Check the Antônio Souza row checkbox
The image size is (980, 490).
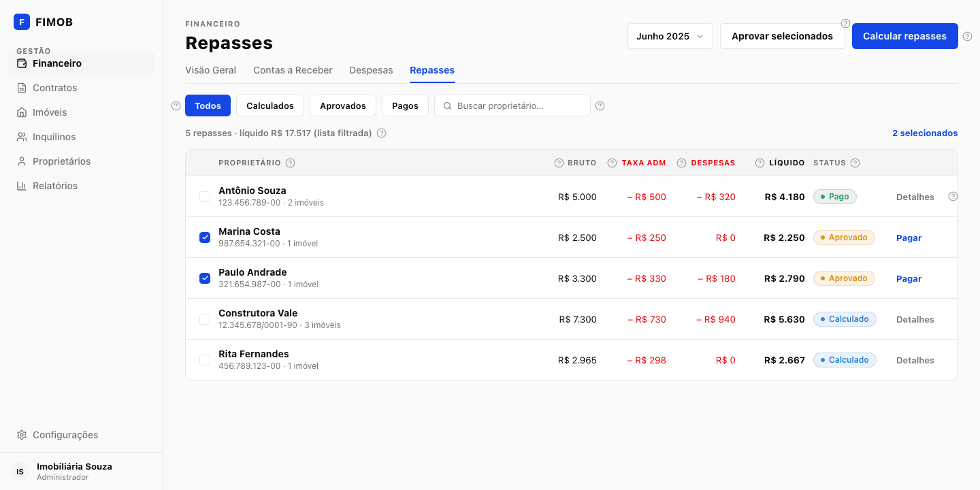tap(205, 197)
